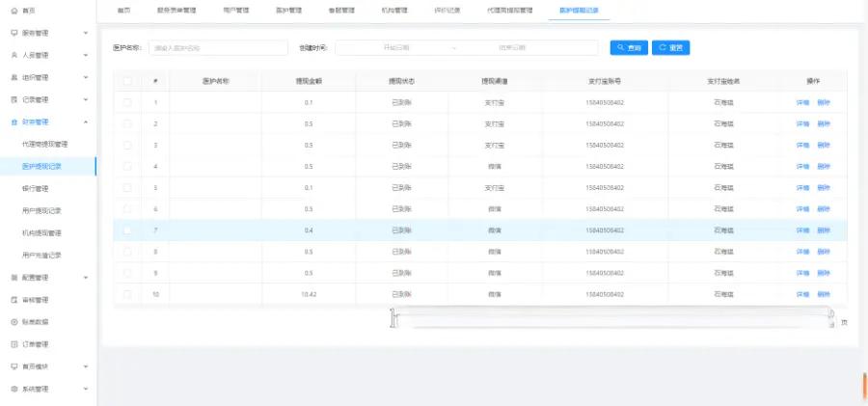Open 银行管理 in the sidebar
The image size is (868, 406).
point(35,189)
